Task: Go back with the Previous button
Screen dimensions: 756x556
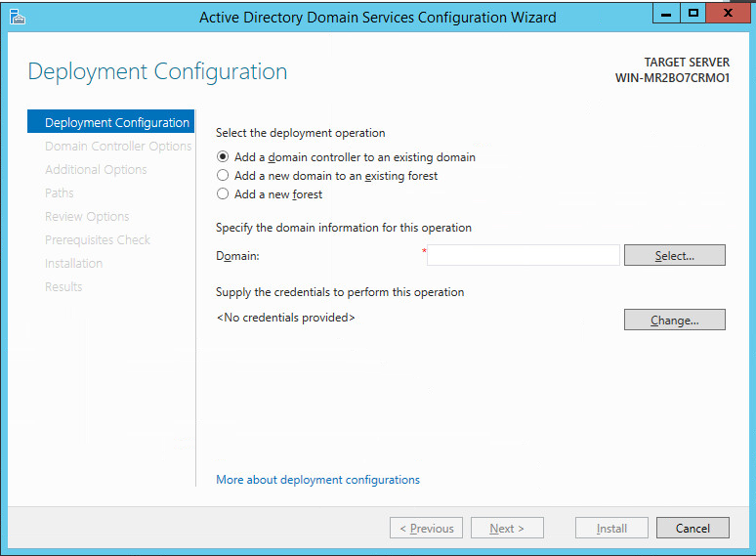Action: coord(426,529)
